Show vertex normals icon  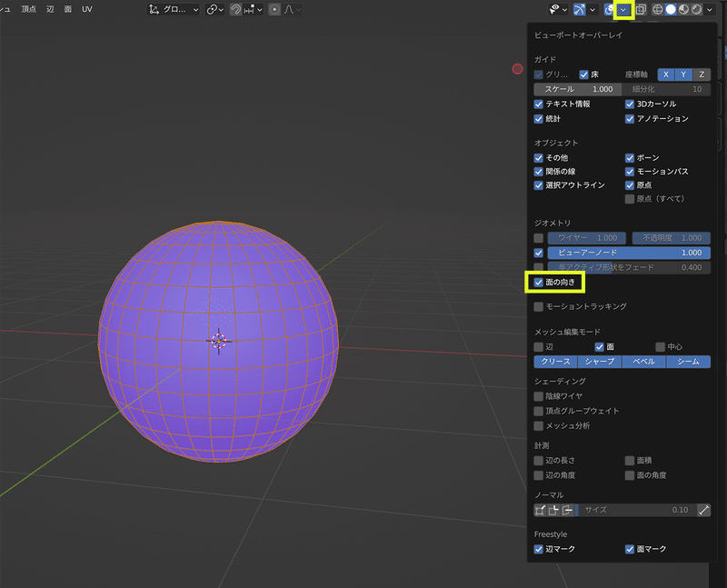tap(540, 510)
